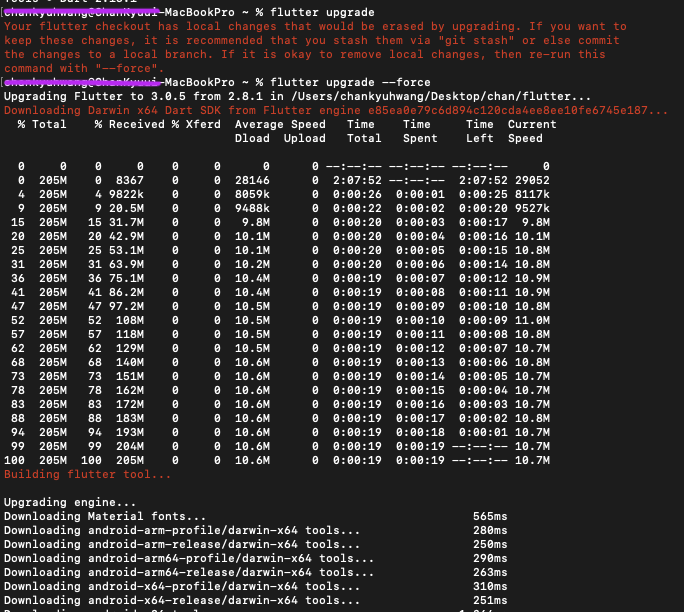Click the '"git stash"' text in the warning
Viewport: 684px width, 612px height.
tap(476, 40)
